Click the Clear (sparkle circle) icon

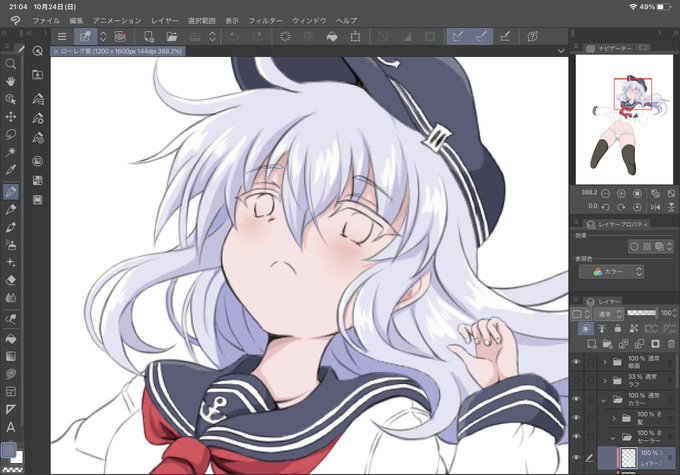pos(285,37)
